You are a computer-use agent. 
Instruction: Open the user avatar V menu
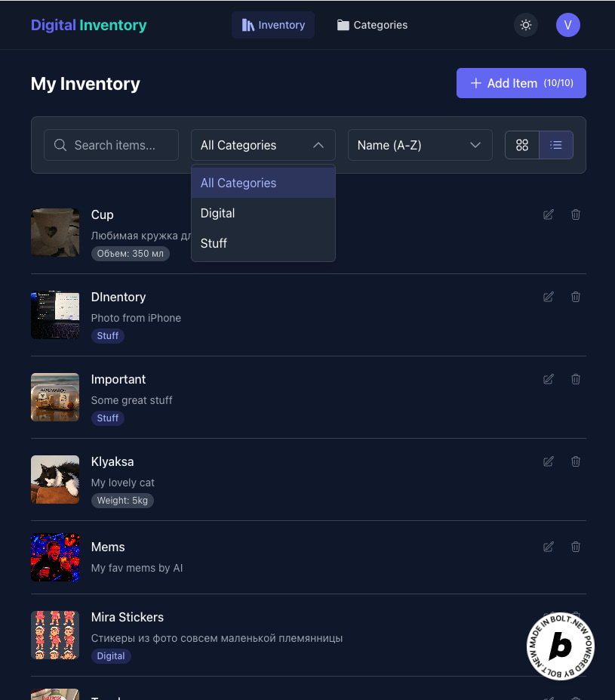pyautogui.click(x=567, y=25)
